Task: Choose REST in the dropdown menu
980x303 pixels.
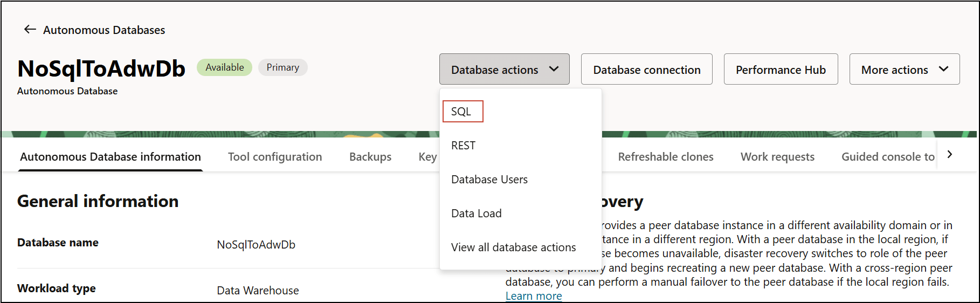Action: click(x=463, y=146)
